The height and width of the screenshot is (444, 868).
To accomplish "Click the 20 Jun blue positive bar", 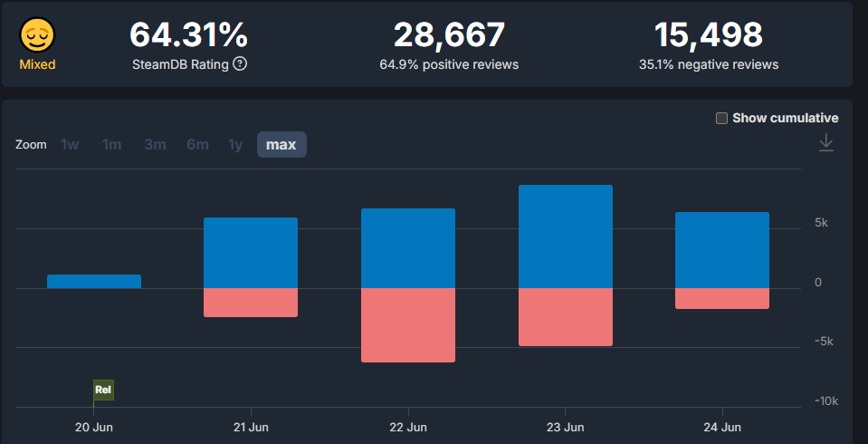I will [94, 282].
